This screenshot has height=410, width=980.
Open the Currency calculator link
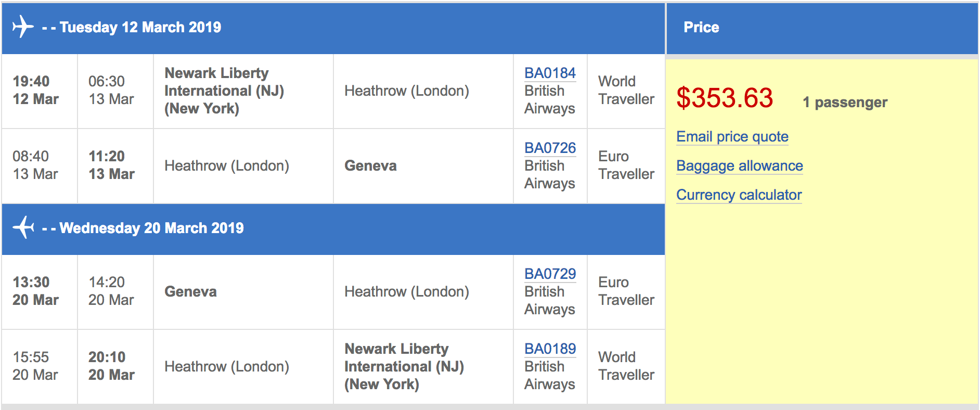point(739,195)
